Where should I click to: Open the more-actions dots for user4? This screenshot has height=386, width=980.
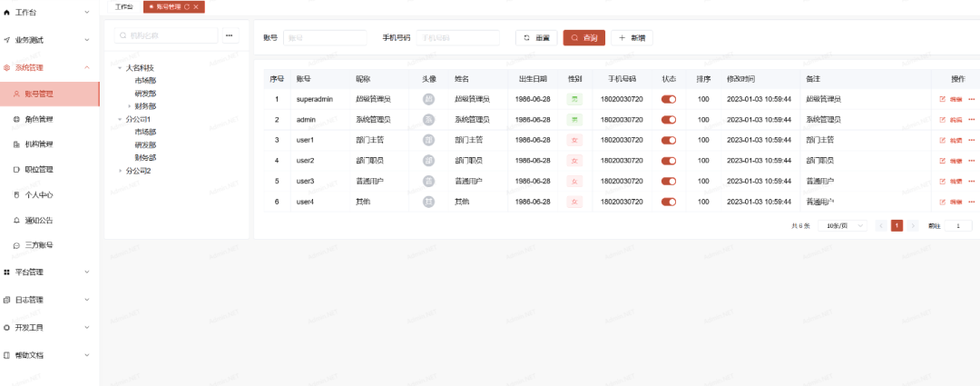(971, 202)
